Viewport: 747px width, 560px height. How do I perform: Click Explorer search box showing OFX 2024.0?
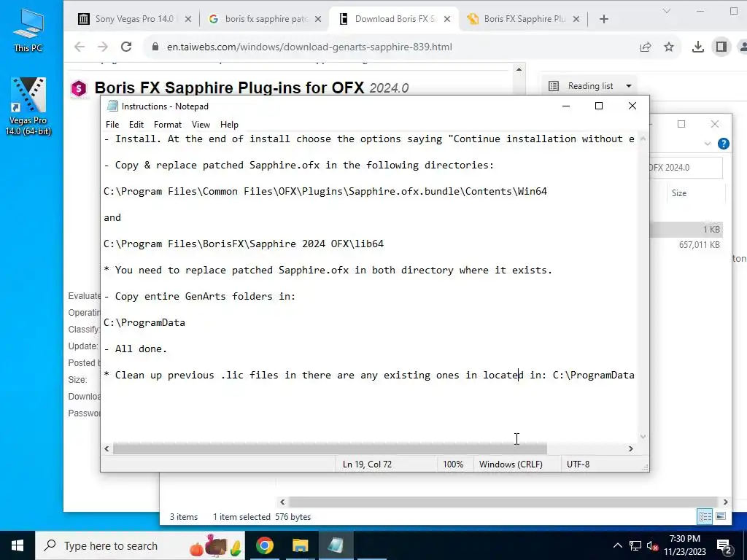[x=686, y=168]
